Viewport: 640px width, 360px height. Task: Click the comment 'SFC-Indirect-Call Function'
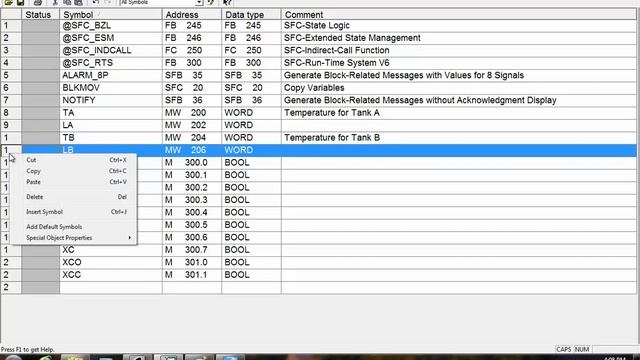[337, 51]
